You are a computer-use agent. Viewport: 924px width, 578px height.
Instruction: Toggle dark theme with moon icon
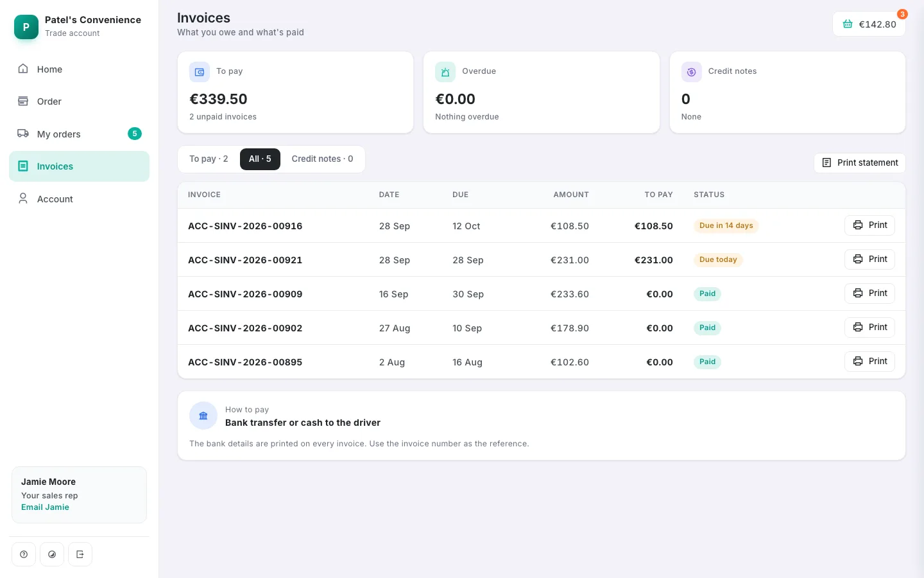point(52,554)
